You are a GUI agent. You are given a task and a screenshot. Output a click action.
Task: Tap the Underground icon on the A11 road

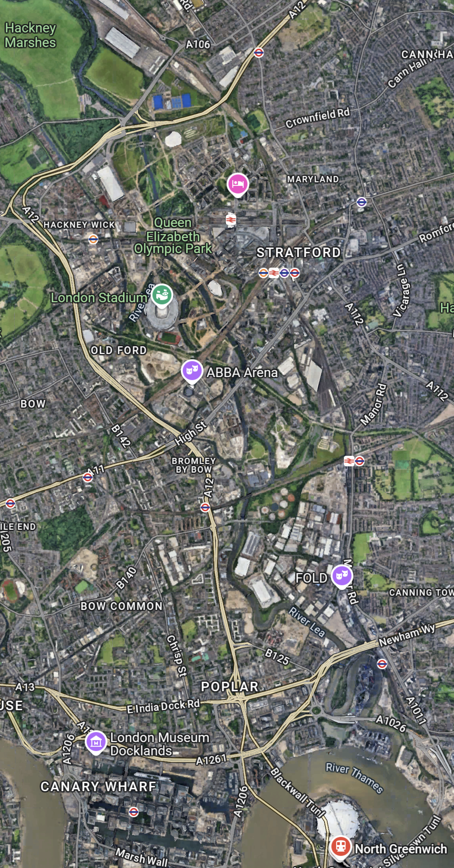click(x=88, y=477)
